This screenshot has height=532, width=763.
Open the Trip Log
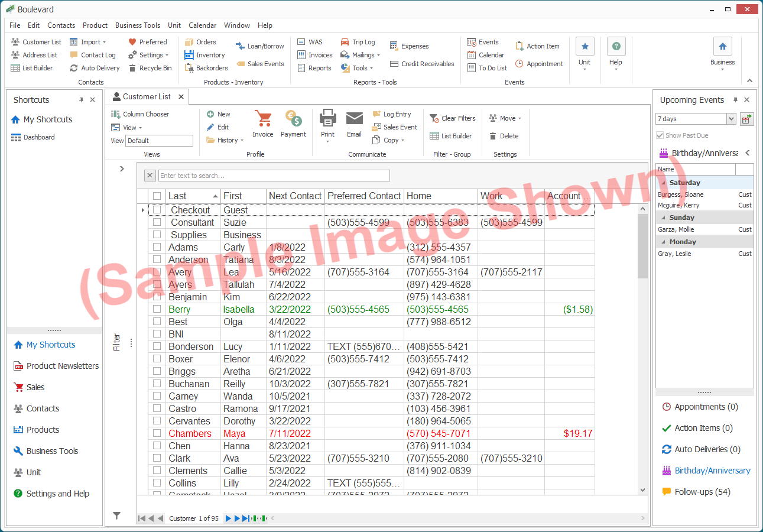(359, 41)
